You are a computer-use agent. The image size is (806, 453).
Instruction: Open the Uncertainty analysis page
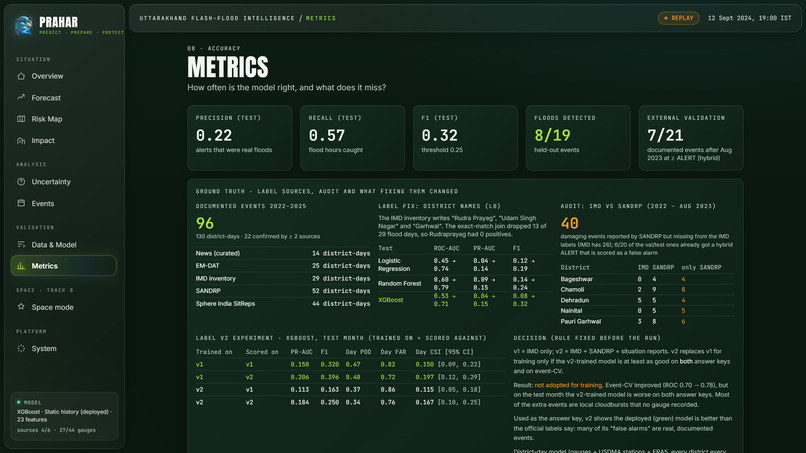64,182
